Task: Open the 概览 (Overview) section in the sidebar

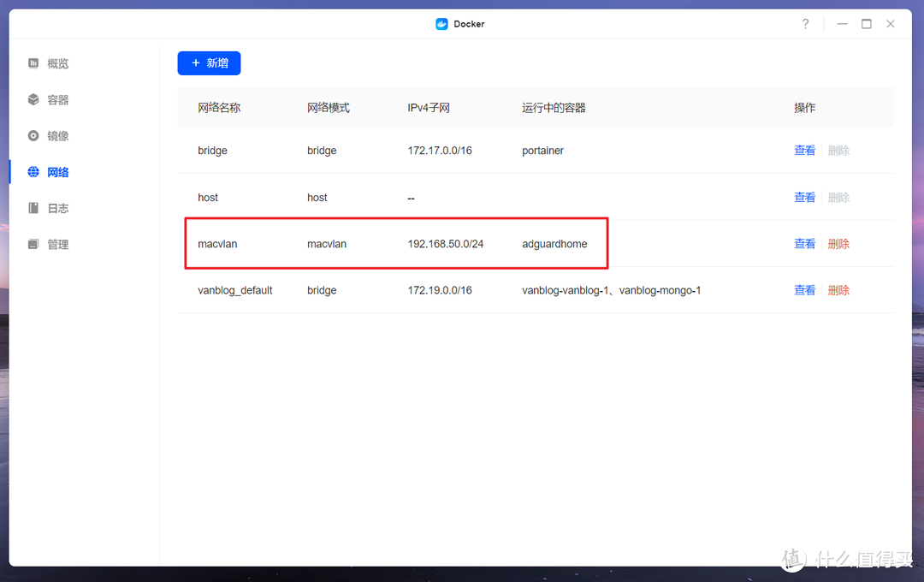Action: pyautogui.click(x=47, y=62)
